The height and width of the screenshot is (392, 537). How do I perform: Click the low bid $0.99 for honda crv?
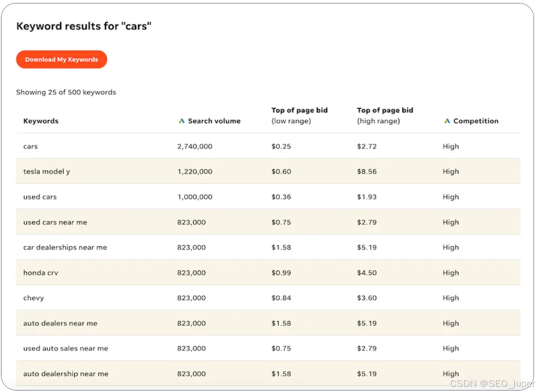point(281,273)
